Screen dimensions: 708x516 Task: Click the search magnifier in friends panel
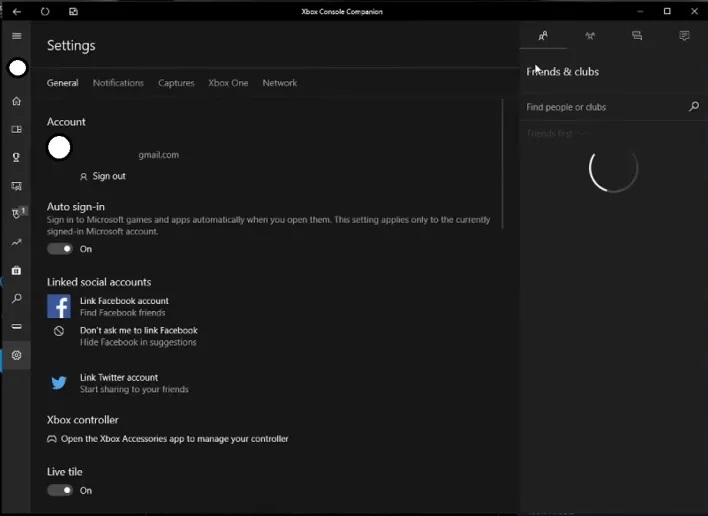(694, 107)
